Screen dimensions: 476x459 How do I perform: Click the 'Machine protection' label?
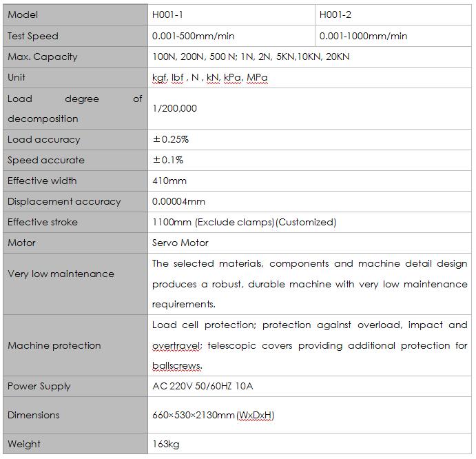click(x=54, y=345)
